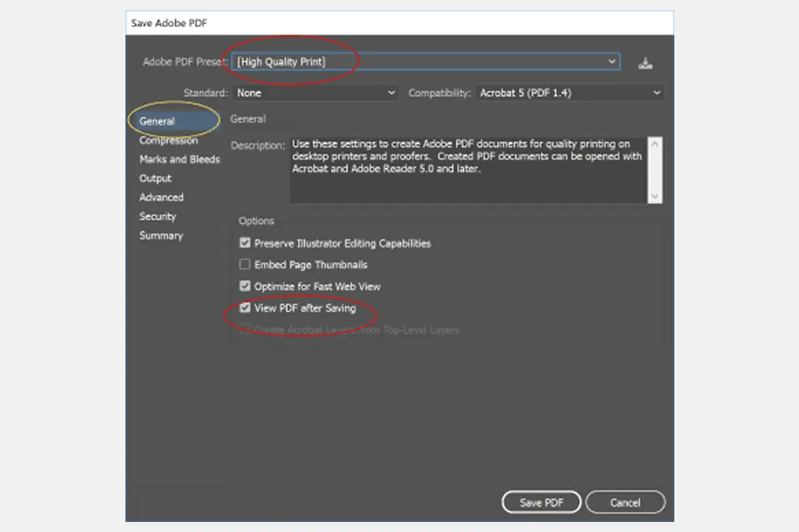Open the Adobe PDF Preset dropdown
Screen dimensions: 799x532
tap(426, 62)
